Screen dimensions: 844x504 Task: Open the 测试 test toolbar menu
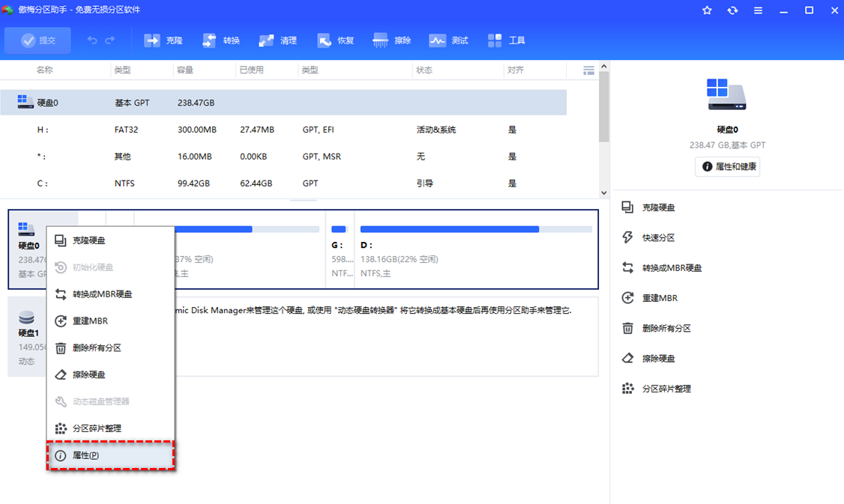pos(448,40)
